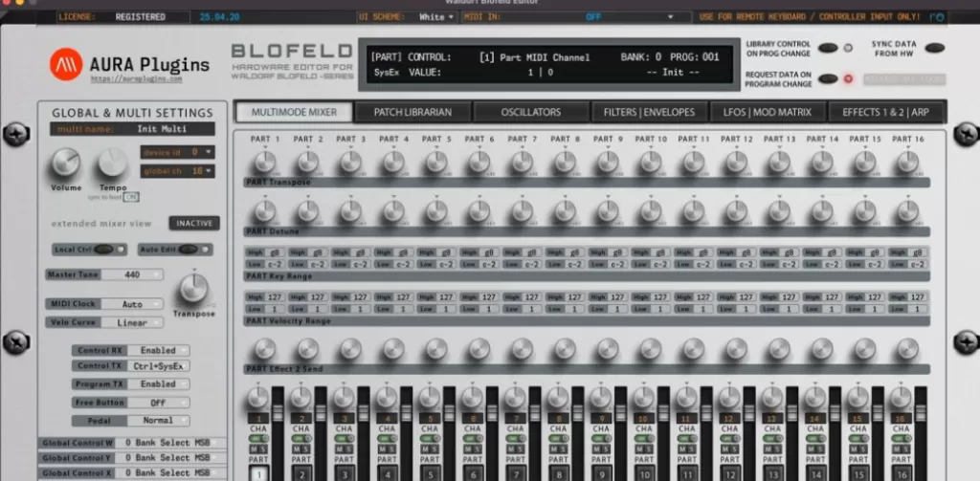Mute part 8 with its M button
The image size is (980, 481).
554,449
